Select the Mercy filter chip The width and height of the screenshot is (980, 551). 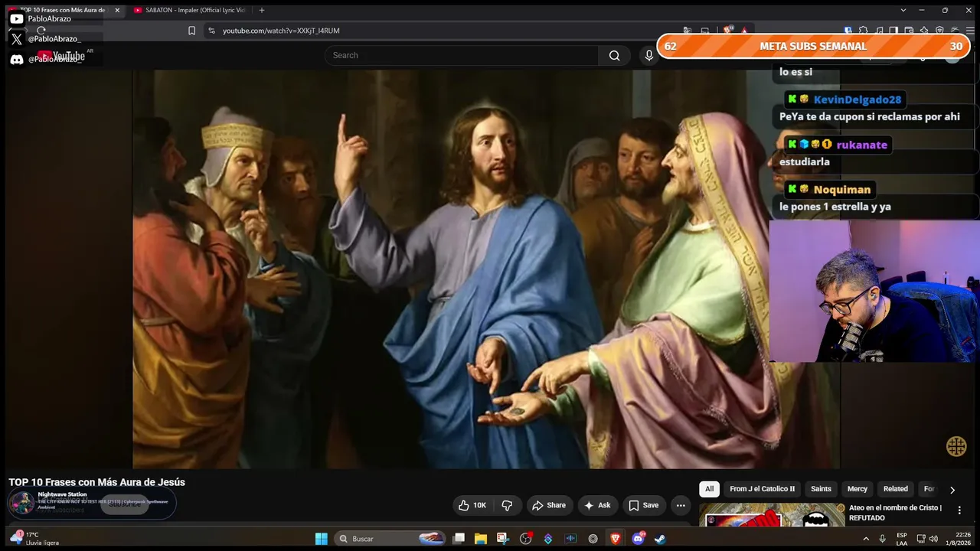[x=857, y=489]
